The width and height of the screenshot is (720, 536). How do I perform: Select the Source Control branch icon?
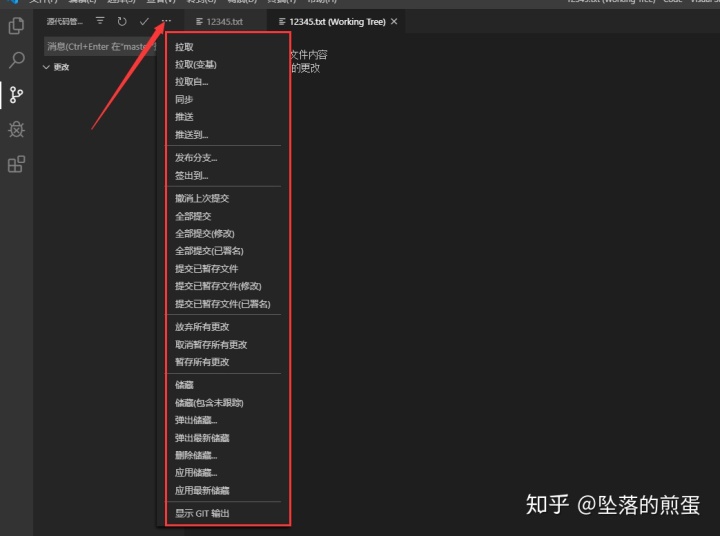17,95
